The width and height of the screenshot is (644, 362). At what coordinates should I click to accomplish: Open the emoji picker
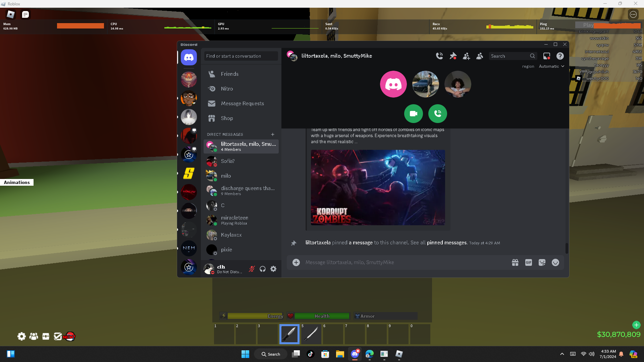(555, 262)
